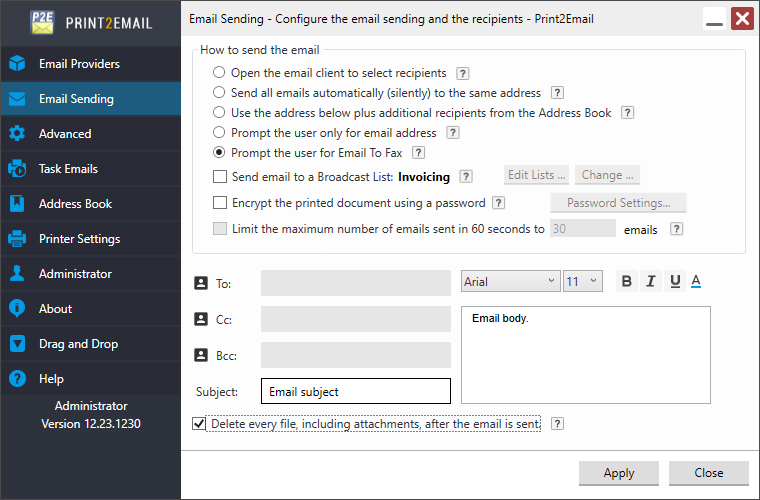Screen dimensions: 760x500
Task: Click the Help question mark icon
Action: (x=17, y=378)
